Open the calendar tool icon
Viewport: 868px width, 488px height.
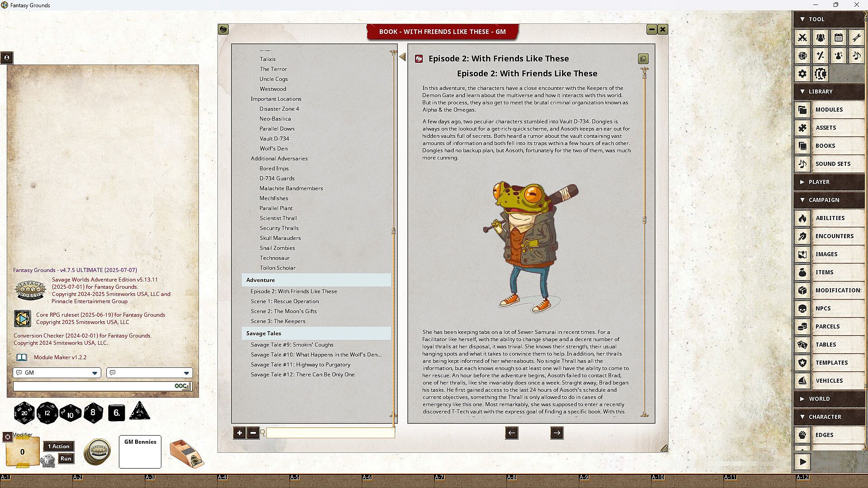coord(838,38)
